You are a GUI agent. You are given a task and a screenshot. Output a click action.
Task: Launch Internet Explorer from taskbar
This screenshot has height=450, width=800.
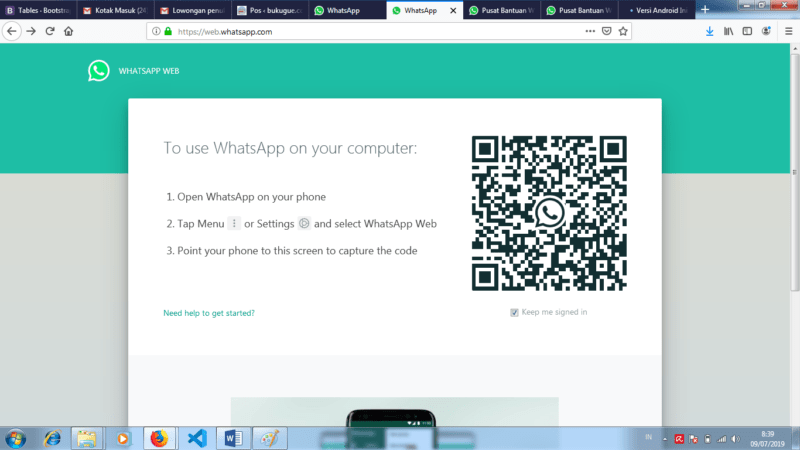tap(52, 438)
